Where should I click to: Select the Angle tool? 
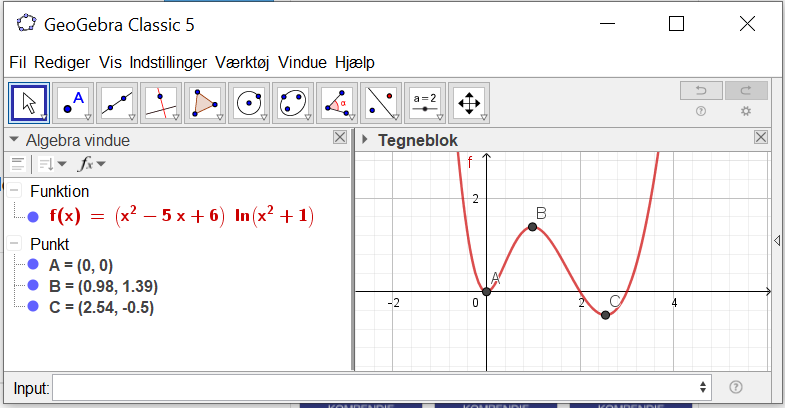337,103
